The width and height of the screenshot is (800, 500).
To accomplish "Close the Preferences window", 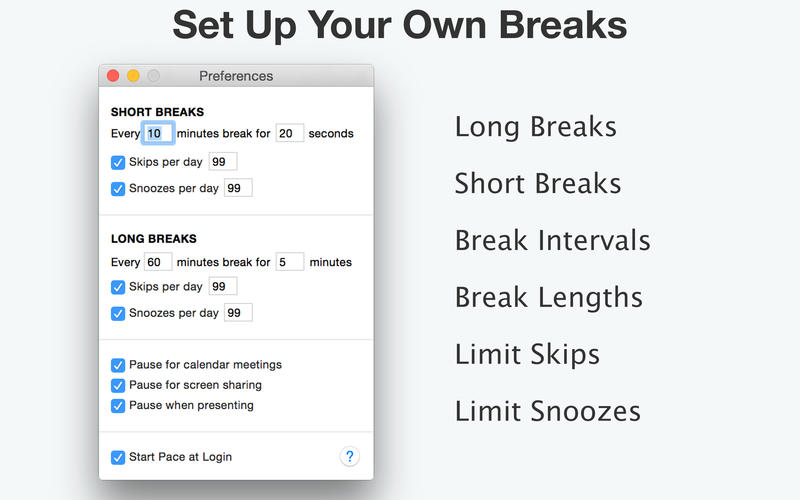I will coord(113,76).
